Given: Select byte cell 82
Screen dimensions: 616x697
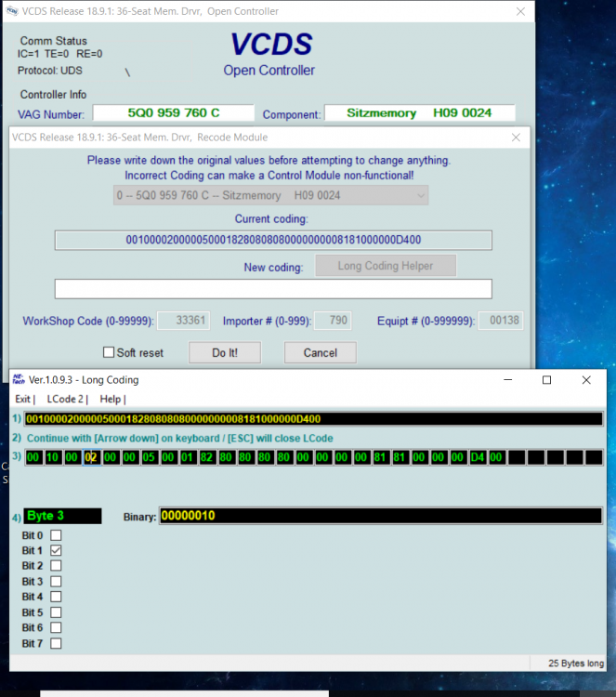Looking at the screenshot, I should pyautogui.click(x=206, y=457).
